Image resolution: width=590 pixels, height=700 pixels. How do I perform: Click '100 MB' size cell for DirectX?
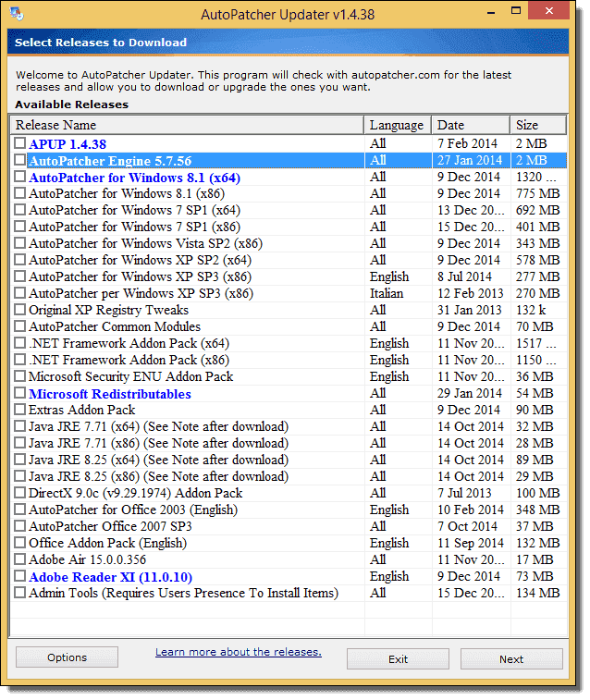pos(538,493)
